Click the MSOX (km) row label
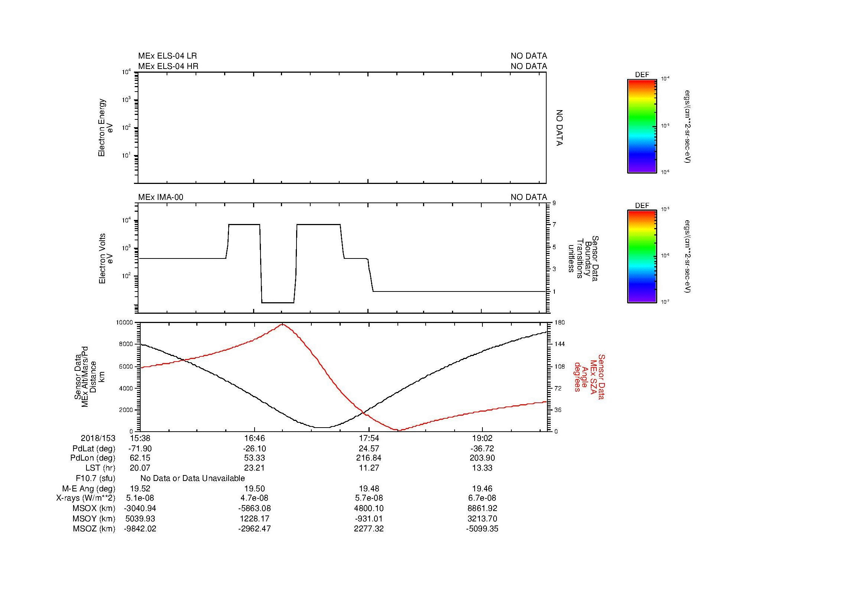Image resolution: width=868 pixels, height=613 pixels. coord(94,508)
